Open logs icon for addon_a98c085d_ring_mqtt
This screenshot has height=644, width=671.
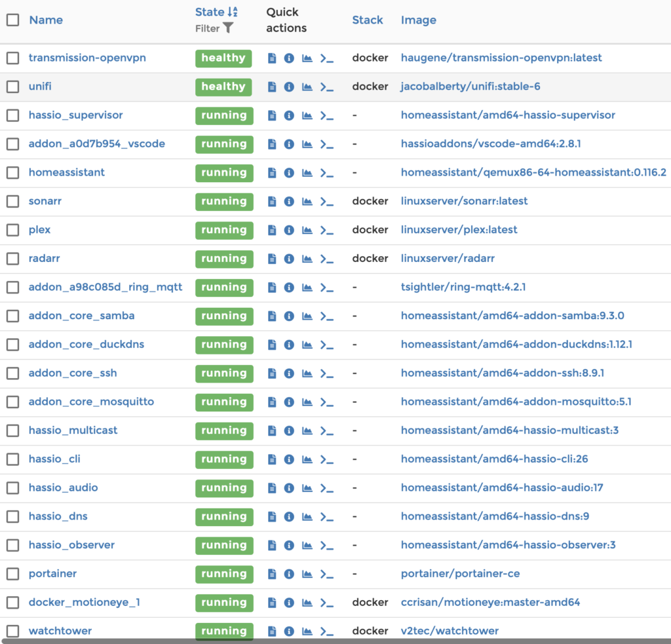click(272, 288)
